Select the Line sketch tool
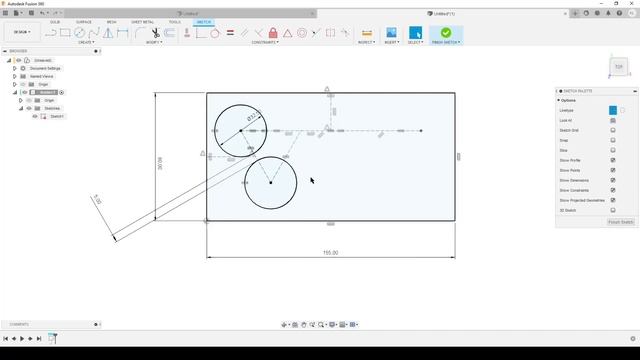 [x=51, y=33]
